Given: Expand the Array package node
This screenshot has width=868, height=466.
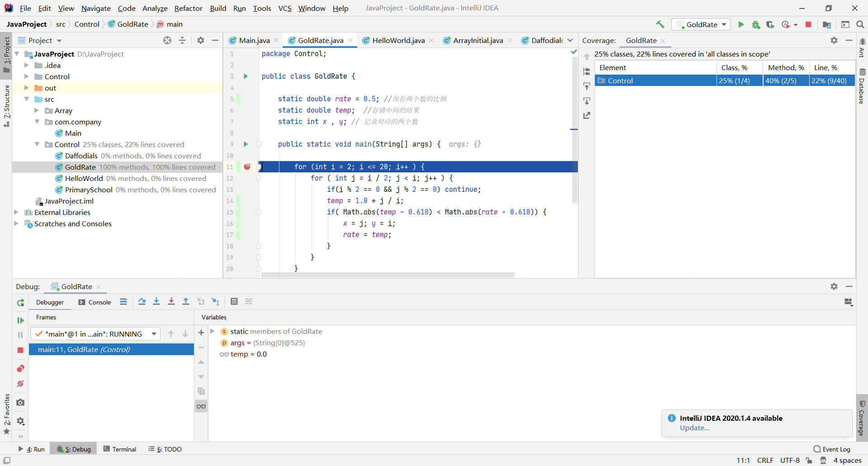Looking at the screenshot, I should [37, 110].
